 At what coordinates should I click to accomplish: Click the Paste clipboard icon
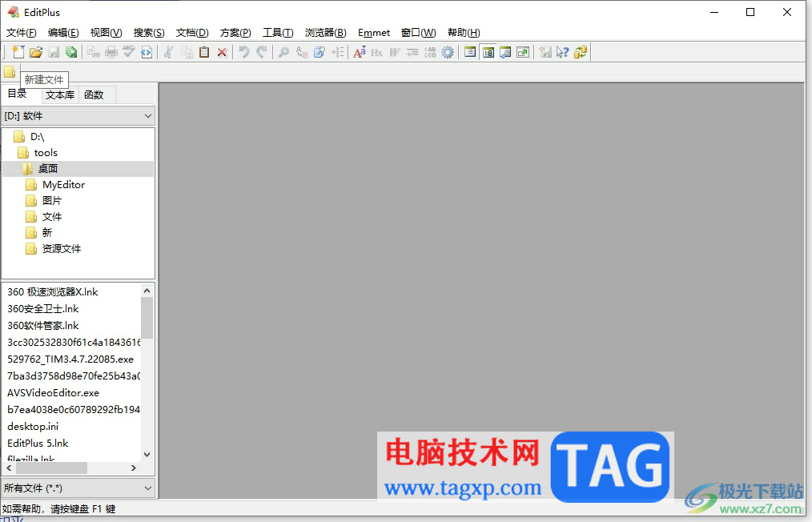tap(204, 52)
